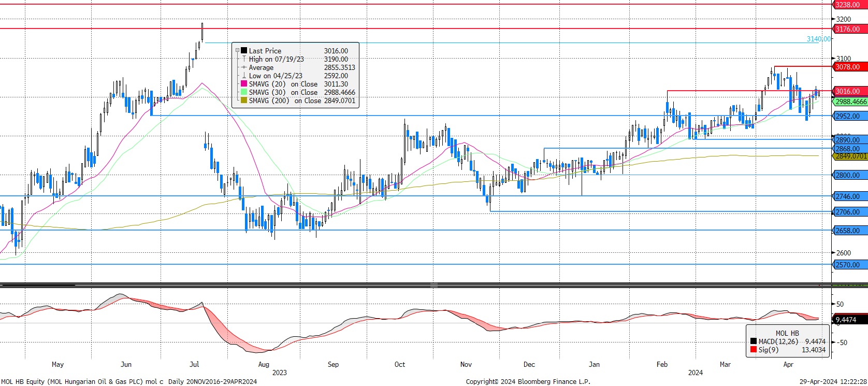Image resolution: width=868 pixels, height=386 pixels.
Task: Click the green SMAVG (30) swatch
Action: click(244, 92)
